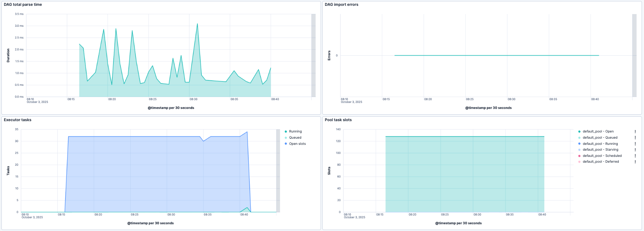This screenshot has width=644, height=231.
Task: Toggle Open slots series visibility
Action: pyautogui.click(x=297, y=144)
